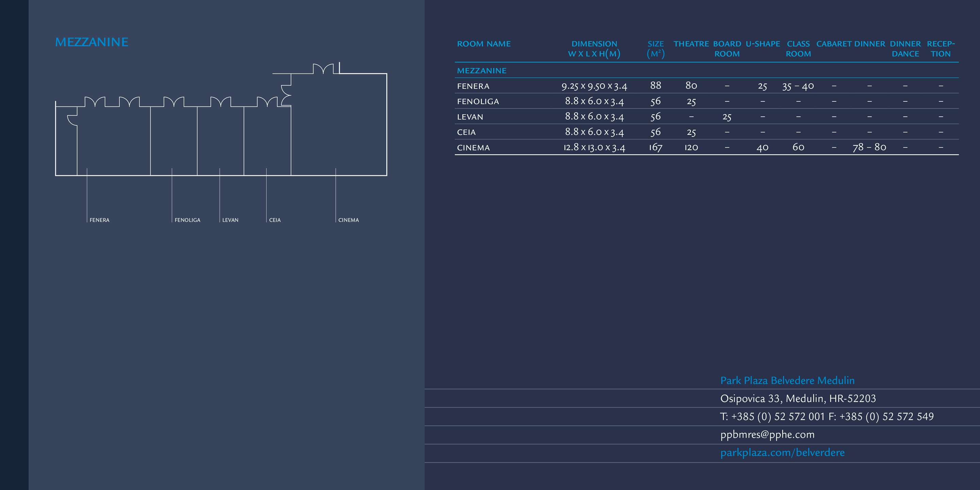Click the ROOM NAME column header
This screenshot has width=980, height=490.
(x=484, y=44)
